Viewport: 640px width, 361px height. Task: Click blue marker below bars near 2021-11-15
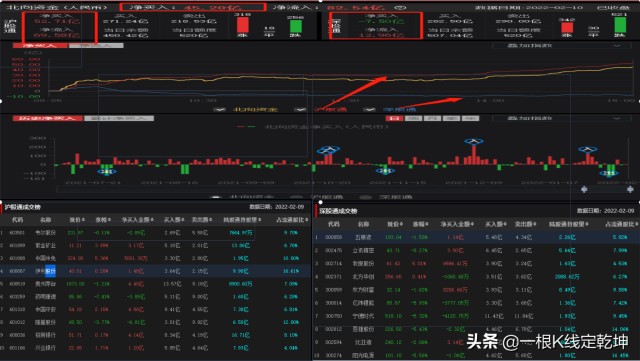click(385, 171)
